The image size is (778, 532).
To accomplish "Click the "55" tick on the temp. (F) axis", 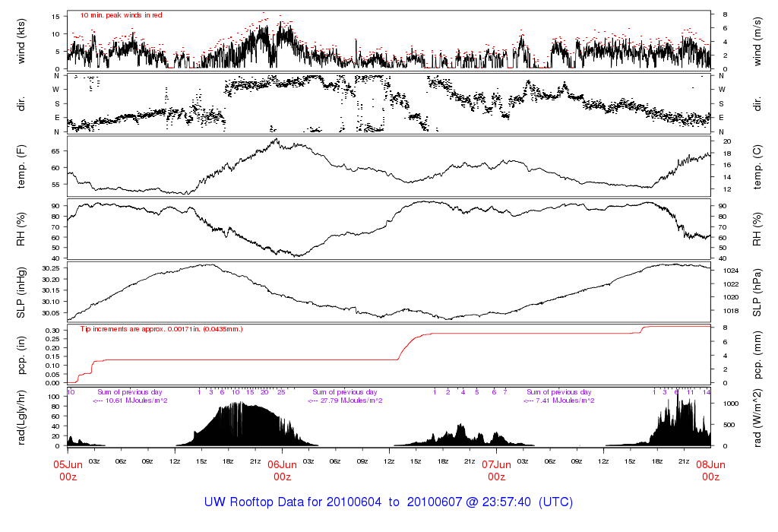I will click(x=55, y=185).
